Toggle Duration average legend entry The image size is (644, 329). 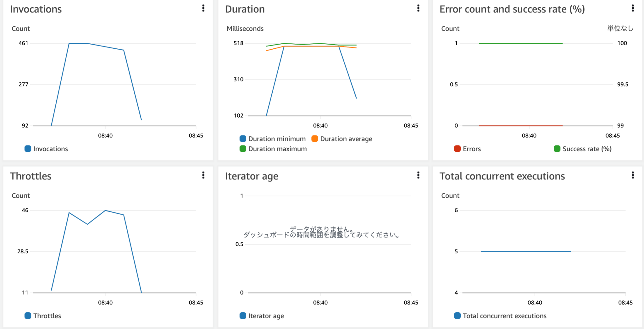pos(342,139)
